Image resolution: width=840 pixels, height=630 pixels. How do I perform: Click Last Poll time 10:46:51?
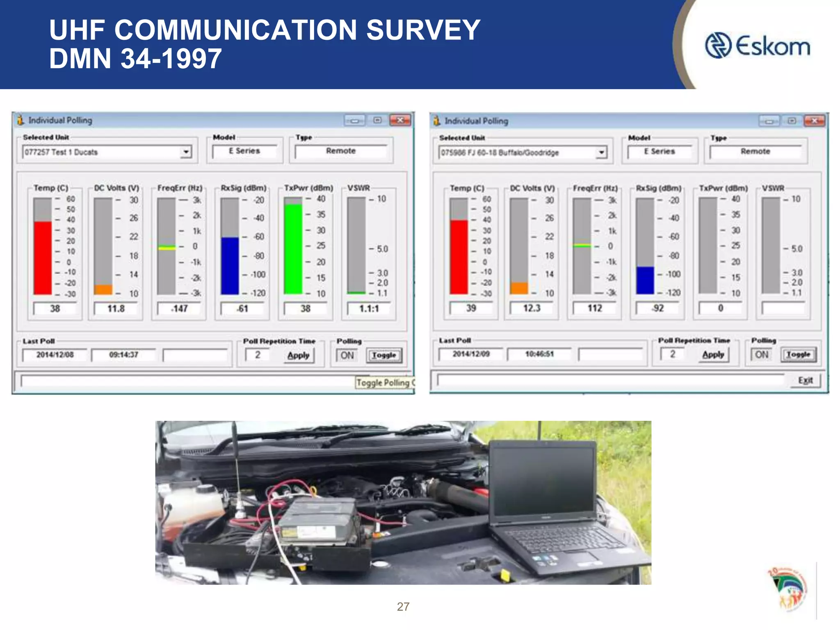[539, 354]
